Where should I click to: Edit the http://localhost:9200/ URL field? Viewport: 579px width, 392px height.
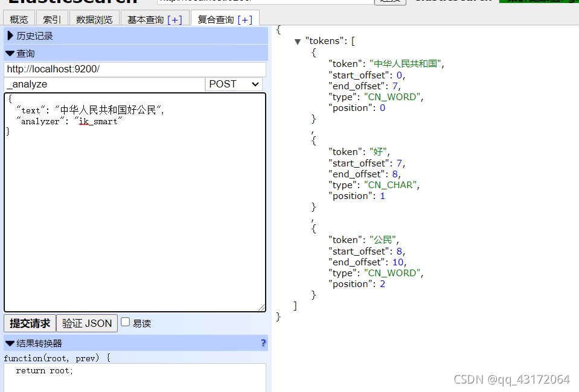click(135, 69)
